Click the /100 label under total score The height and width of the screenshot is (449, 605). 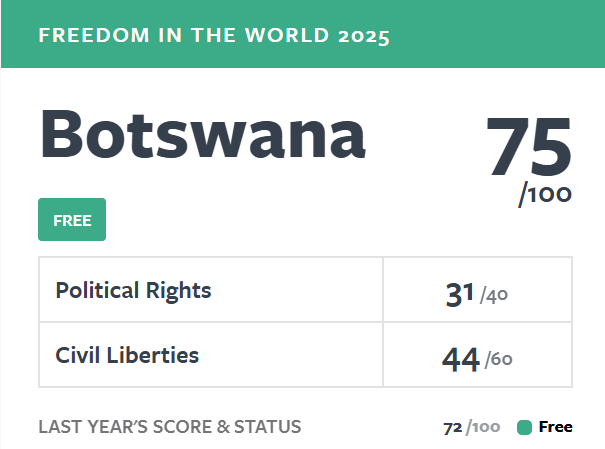click(x=545, y=194)
